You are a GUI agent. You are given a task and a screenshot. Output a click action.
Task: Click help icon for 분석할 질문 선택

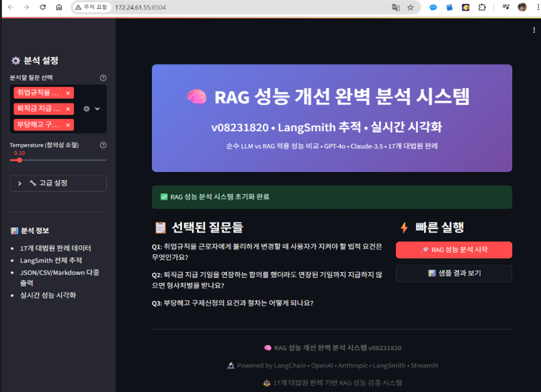coord(103,78)
